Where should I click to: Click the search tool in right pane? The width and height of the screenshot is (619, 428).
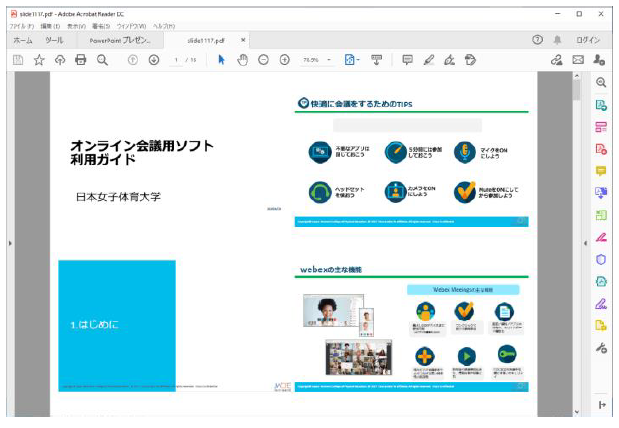point(601,82)
